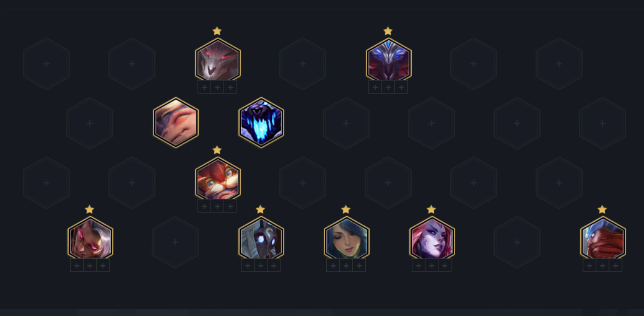
Task: Select the grey champion with red eyes
Action: pos(217,60)
